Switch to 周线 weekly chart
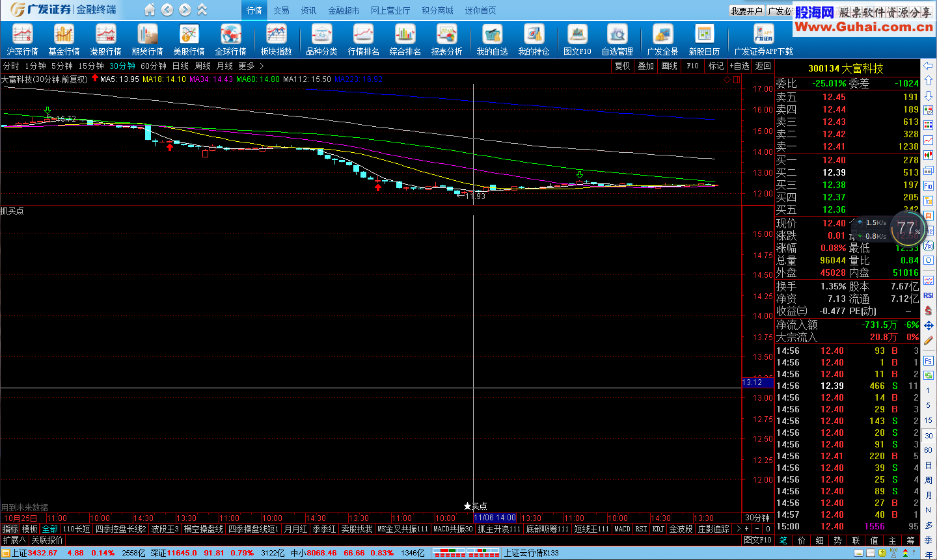This screenshot has height=560, width=937. (x=202, y=66)
